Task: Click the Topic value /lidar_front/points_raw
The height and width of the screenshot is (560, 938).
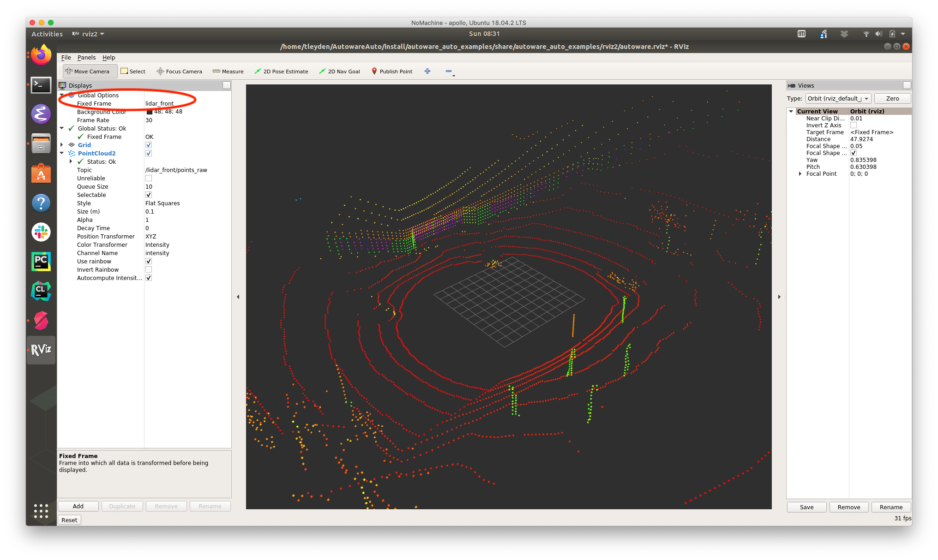Action: [x=176, y=170]
